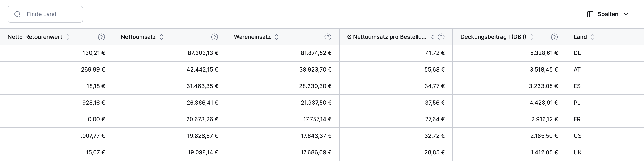
Task: Click the Wareneinsatz help question mark icon
Action: click(328, 37)
